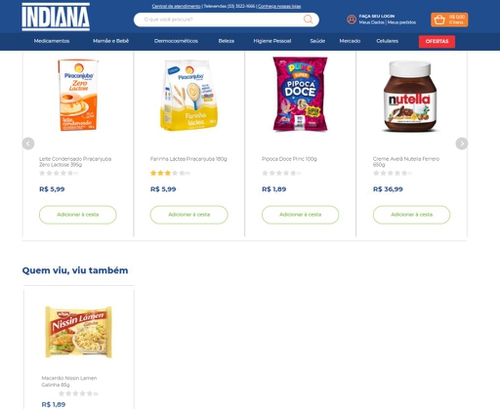Show previous products with left carousel arrow
Viewport: 500px width, 409px height.
pyautogui.click(x=28, y=144)
